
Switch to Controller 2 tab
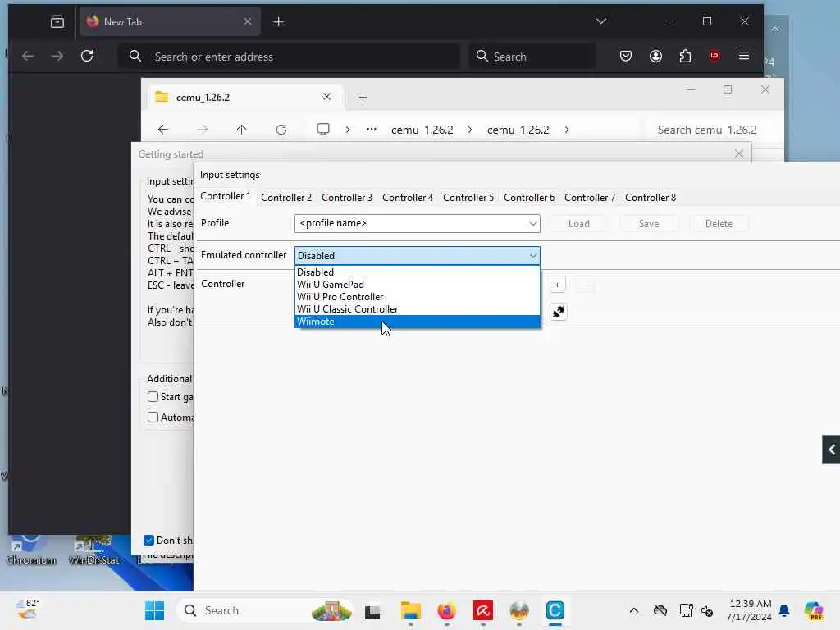click(286, 198)
